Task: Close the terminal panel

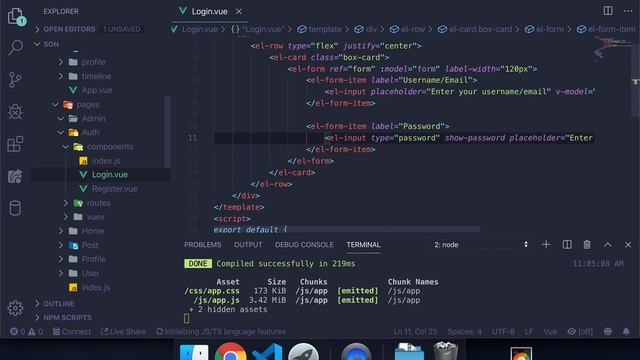Action: 628,244
